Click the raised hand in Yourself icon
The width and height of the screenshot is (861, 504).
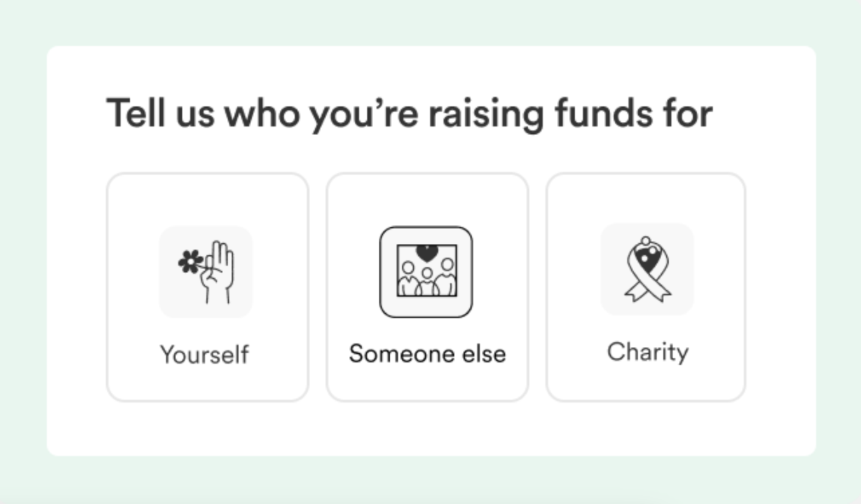pos(220,265)
